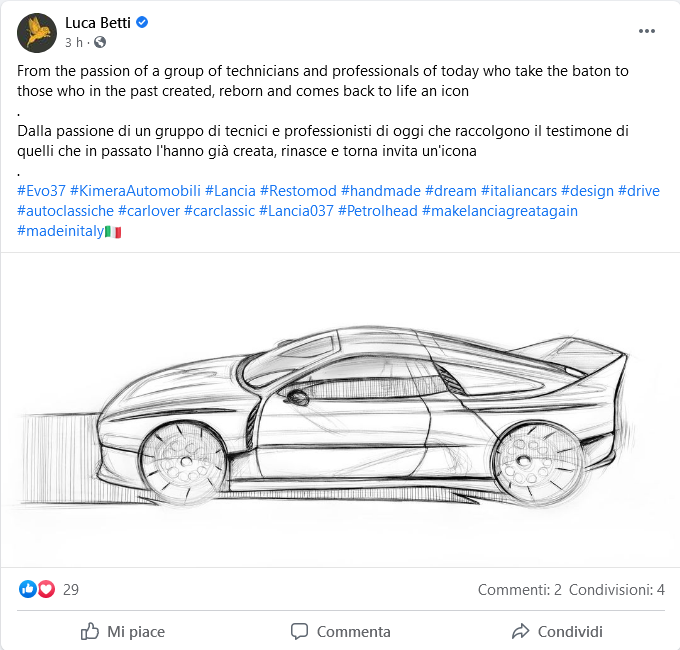This screenshot has height=650, width=680.
Task: Click the #KimeraAutomobili hashtag
Action: 135,191
